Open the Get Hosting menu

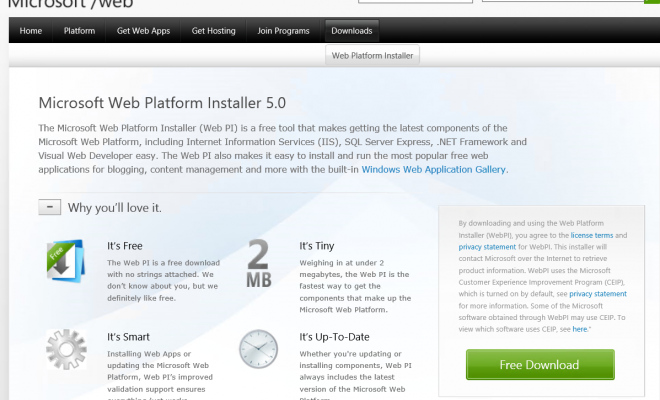point(213,31)
